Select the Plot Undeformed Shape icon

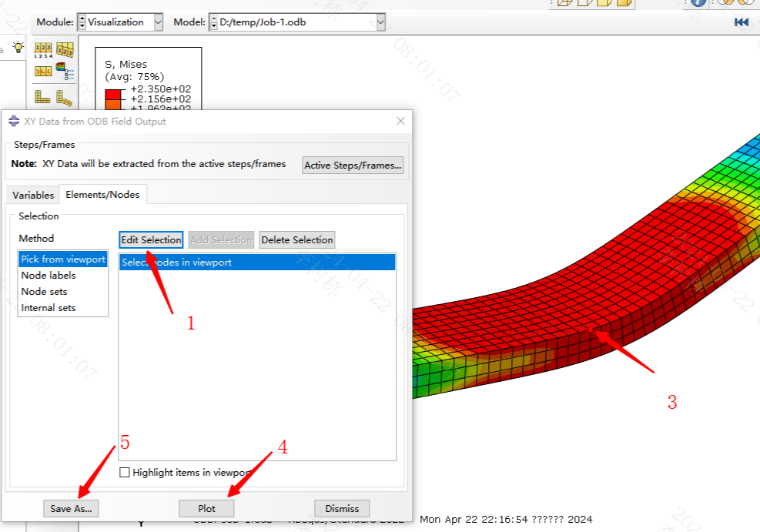tap(42, 97)
